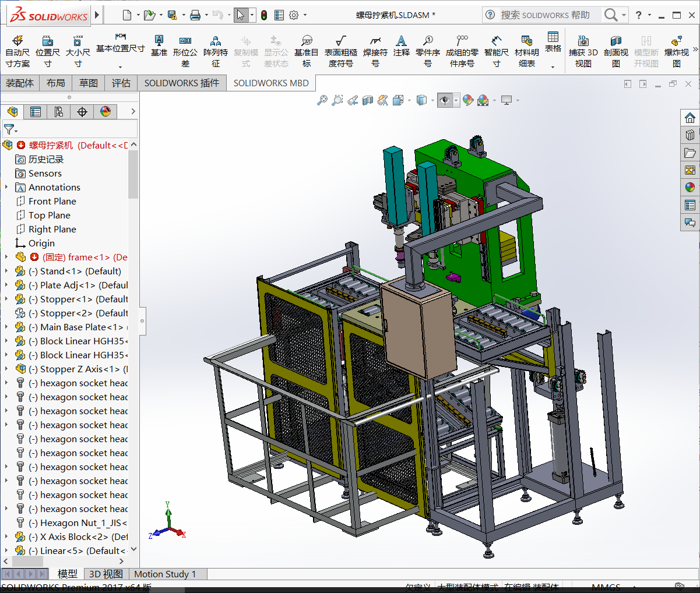This screenshot has height=593, width=700.
Task: Open the PropertyManager tab
Action: 36,111
